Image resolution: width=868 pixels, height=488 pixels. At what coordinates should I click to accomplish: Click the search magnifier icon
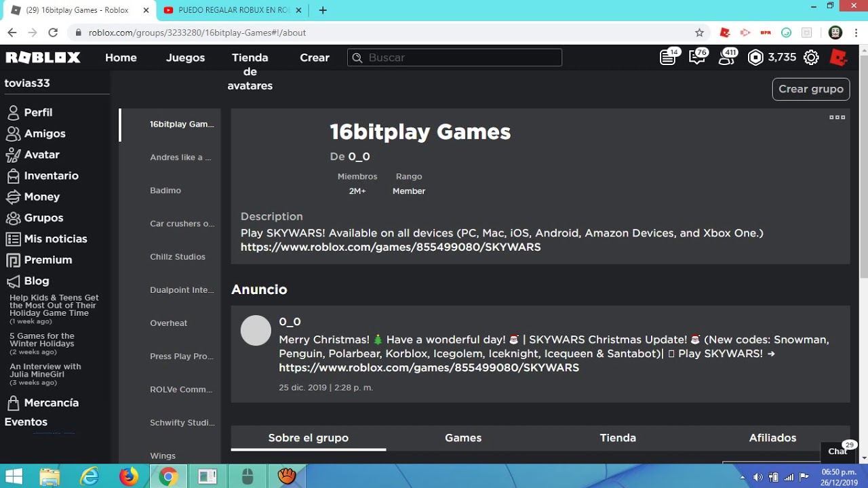[357, 58]
